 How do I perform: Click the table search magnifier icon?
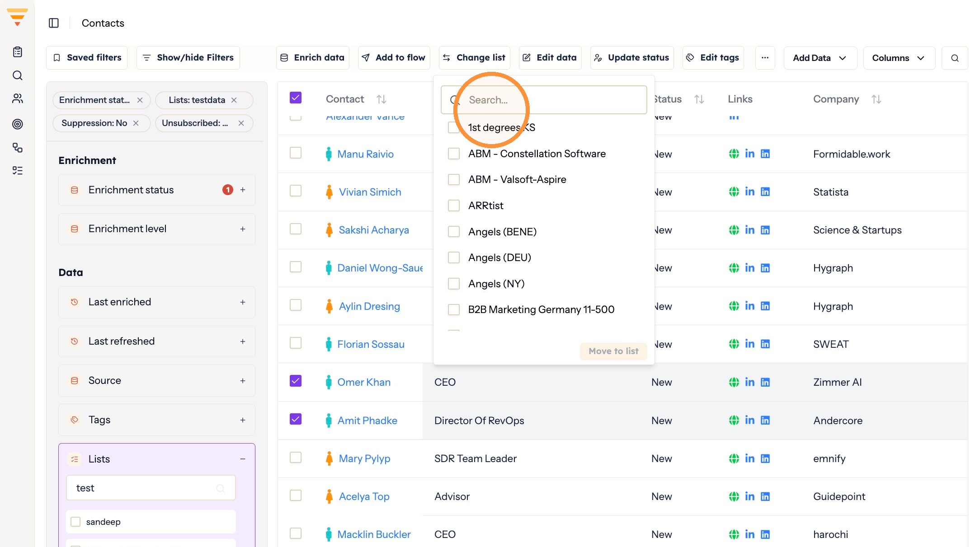tap(955, 58)
